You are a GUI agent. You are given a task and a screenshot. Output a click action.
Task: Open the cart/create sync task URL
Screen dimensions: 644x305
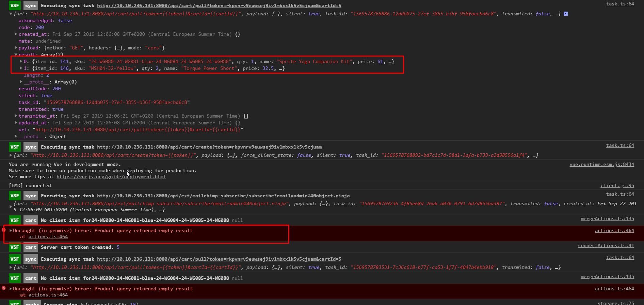coord(209,147)
